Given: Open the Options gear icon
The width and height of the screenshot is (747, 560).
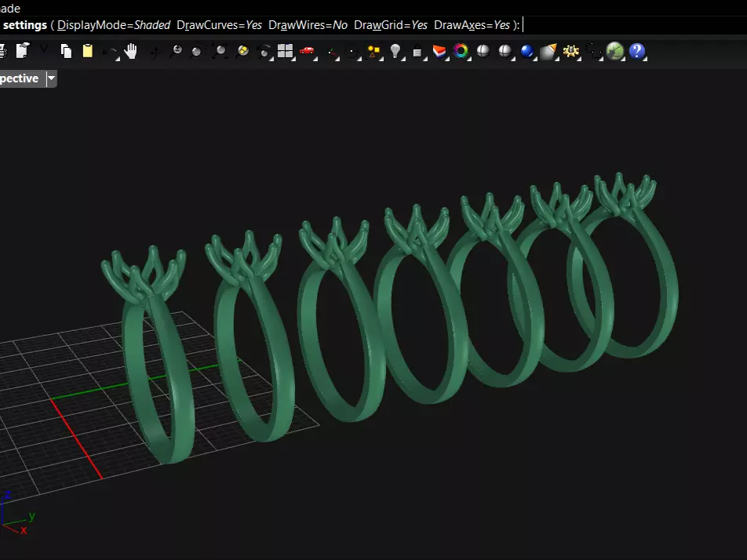Looking at the screenshot, I should pos(570,51).
